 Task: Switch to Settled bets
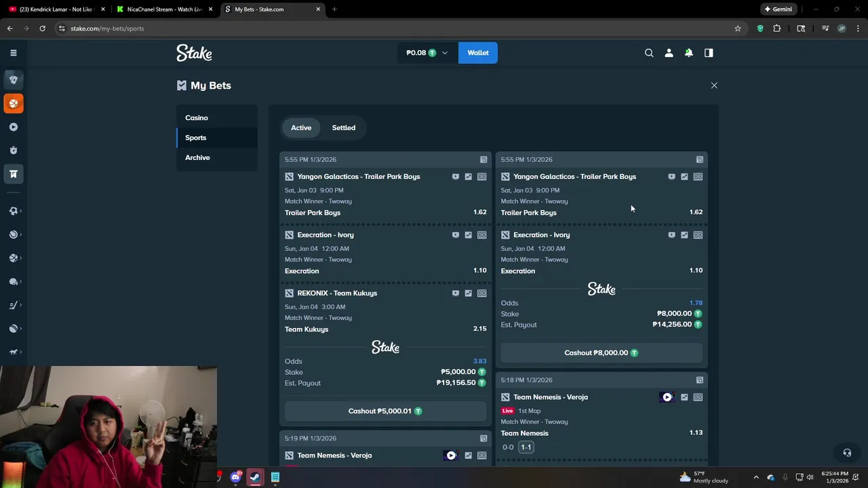click(344, 127)
